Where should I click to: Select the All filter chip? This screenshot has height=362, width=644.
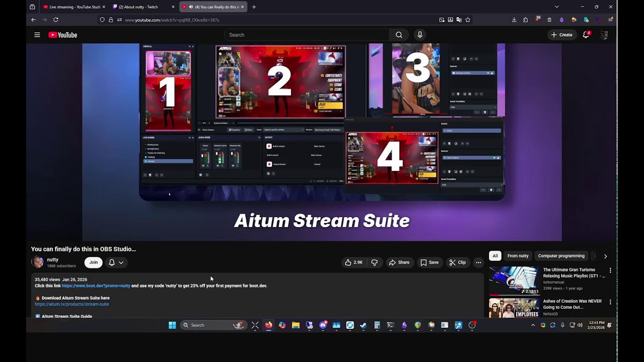[495, 256]
